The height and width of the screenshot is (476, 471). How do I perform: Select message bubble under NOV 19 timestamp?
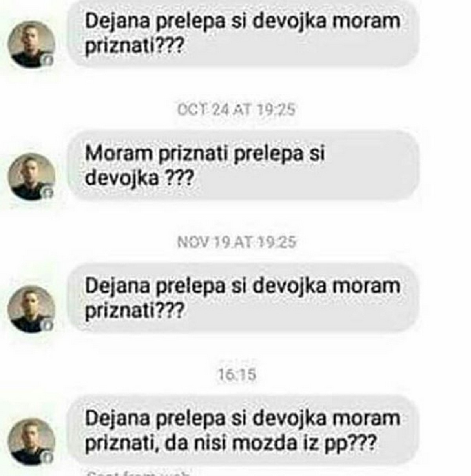[x=243, y=298]
